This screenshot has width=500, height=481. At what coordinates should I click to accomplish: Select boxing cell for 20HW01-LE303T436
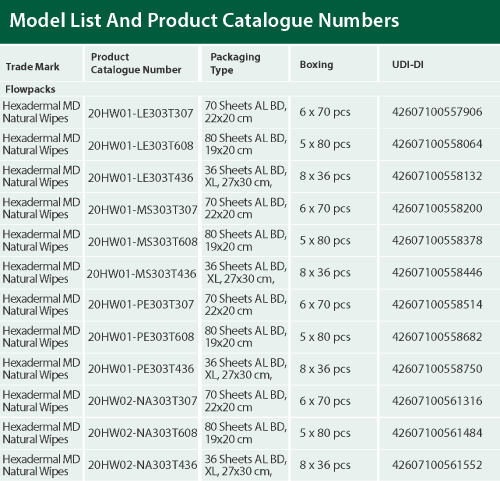pos(325,176)
